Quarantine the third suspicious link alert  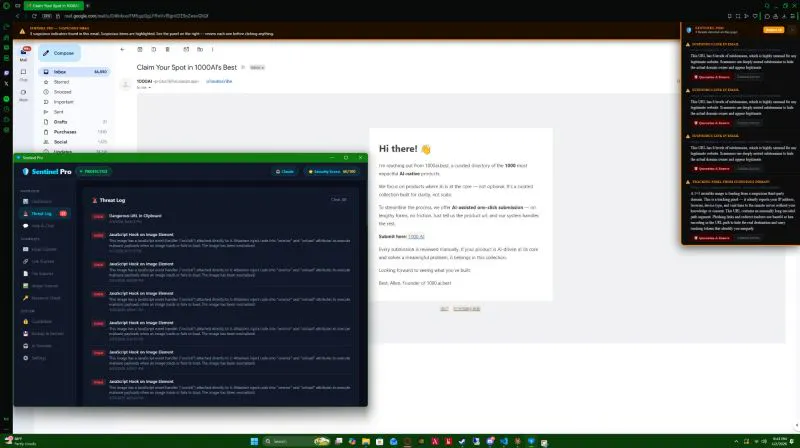(x=712, y=168)
